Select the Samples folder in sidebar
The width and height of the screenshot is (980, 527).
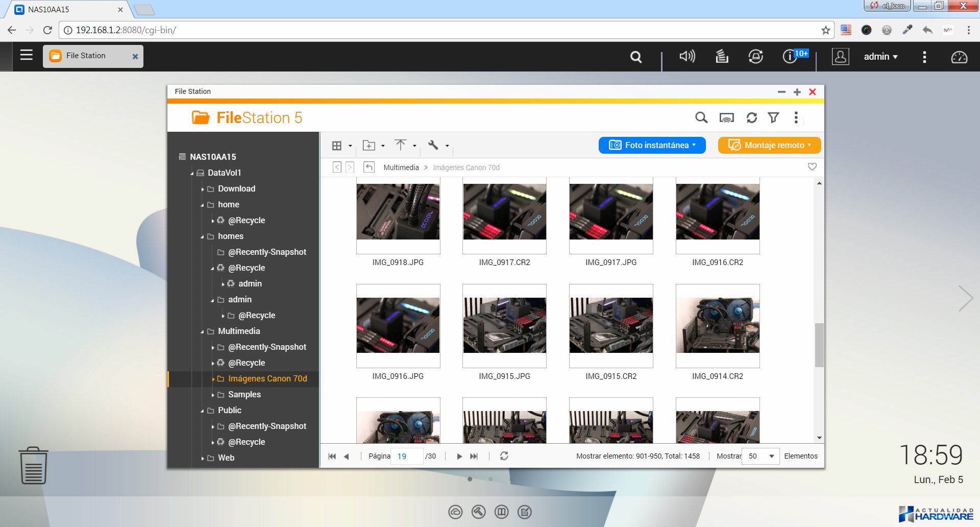[x=244, y=394]
